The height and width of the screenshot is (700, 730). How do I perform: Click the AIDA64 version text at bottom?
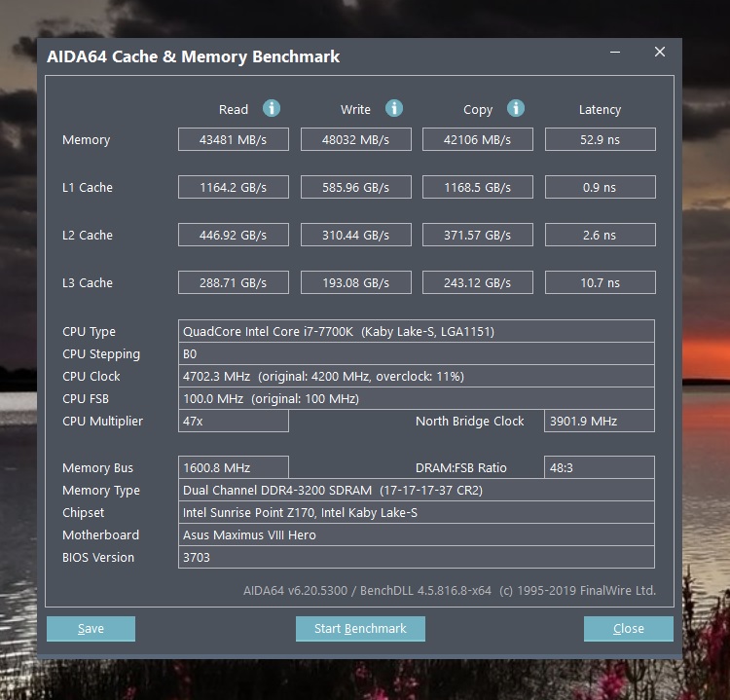(450, 591)
